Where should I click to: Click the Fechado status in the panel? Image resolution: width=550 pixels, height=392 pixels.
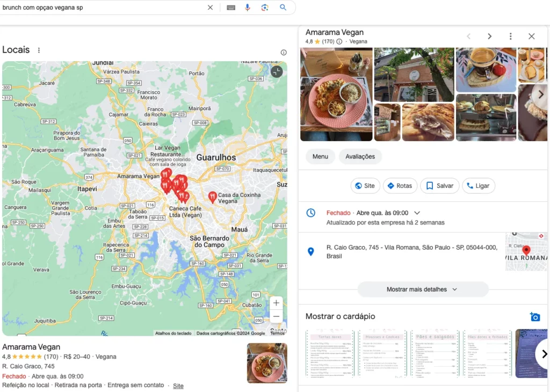(x=338, y=213)
